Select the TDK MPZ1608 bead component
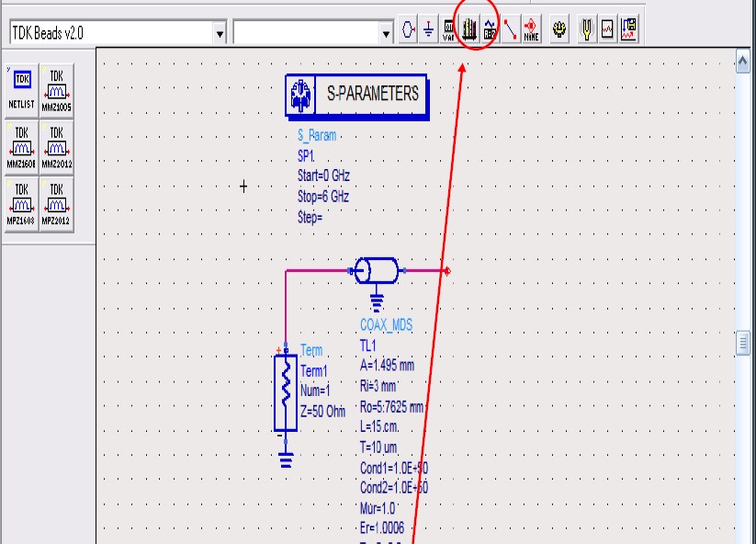Viewport: 756px width, 544px height. 22,205
